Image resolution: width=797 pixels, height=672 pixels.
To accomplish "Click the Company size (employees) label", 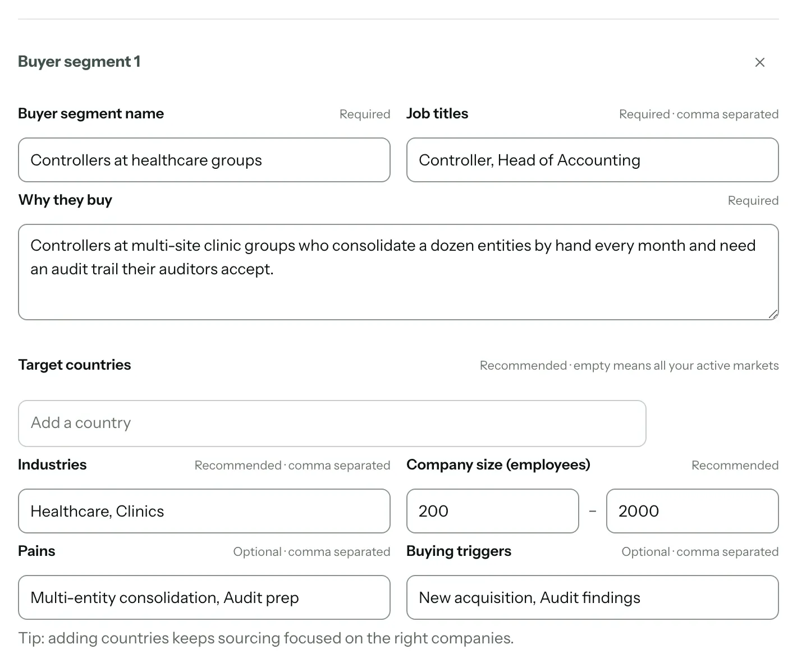I will tap(498, 464).
